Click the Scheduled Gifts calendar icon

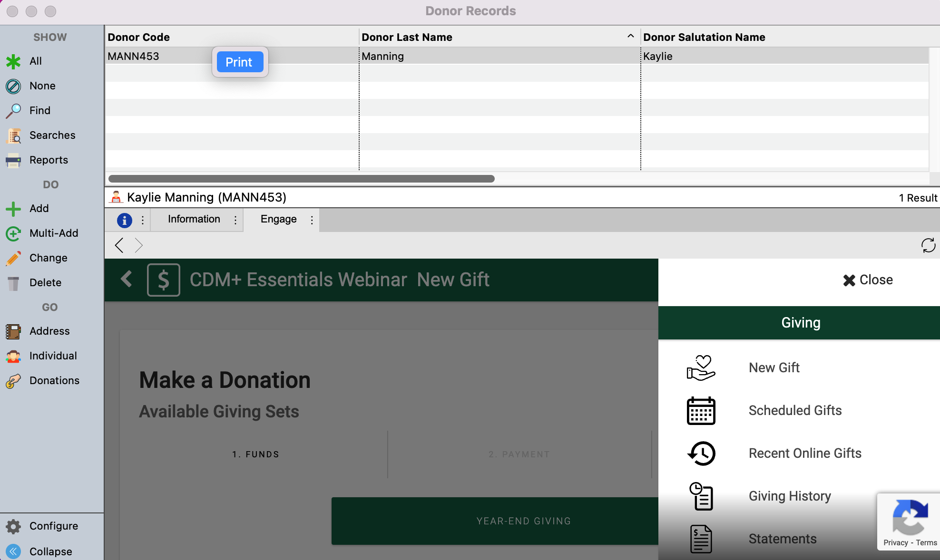click(701, 411)
